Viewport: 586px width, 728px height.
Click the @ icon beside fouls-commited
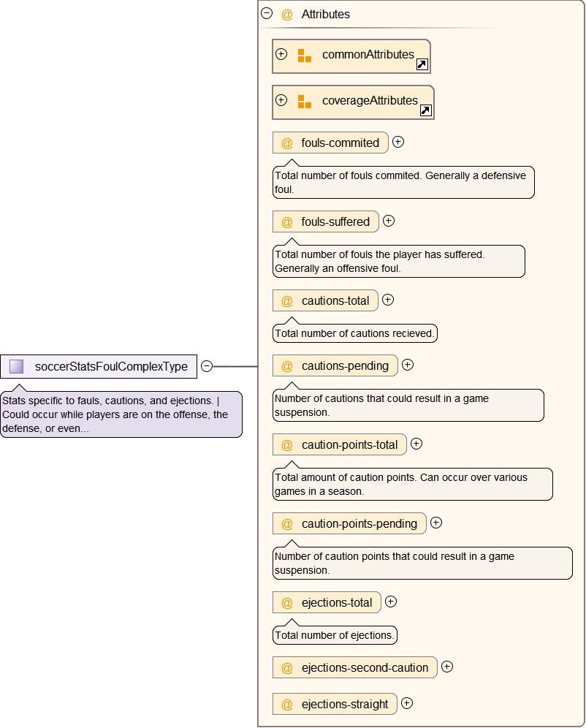coord(287,143)
